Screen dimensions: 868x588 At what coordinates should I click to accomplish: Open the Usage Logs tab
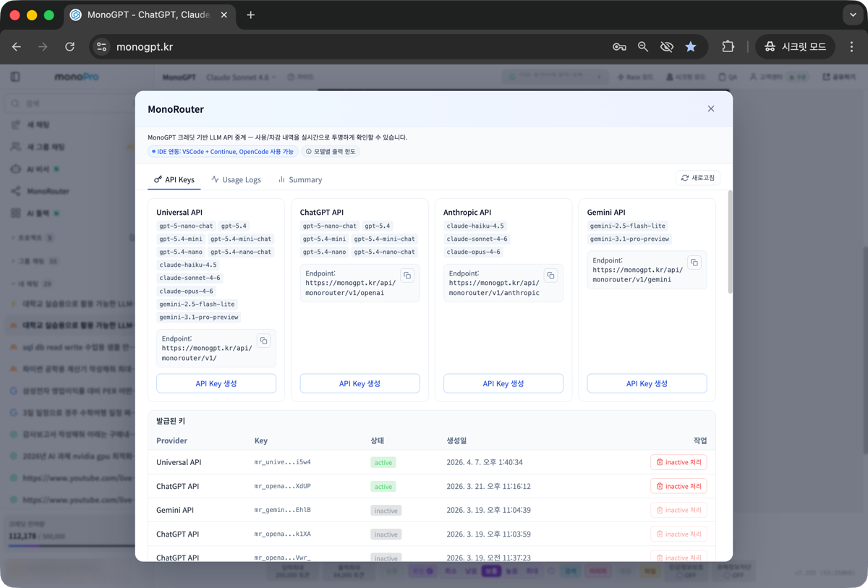click(x=237, y=179)
